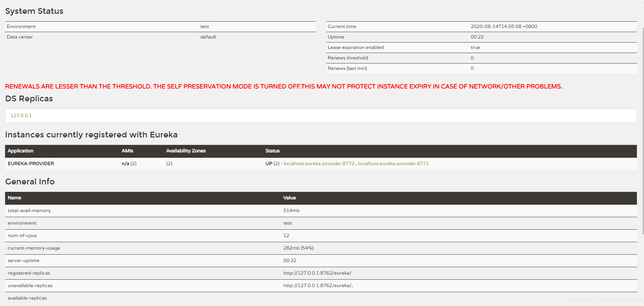The height and width of the screenshot is (306, 644).
Task: Click the Lease expiration enabled label
Action: point(356,48)
